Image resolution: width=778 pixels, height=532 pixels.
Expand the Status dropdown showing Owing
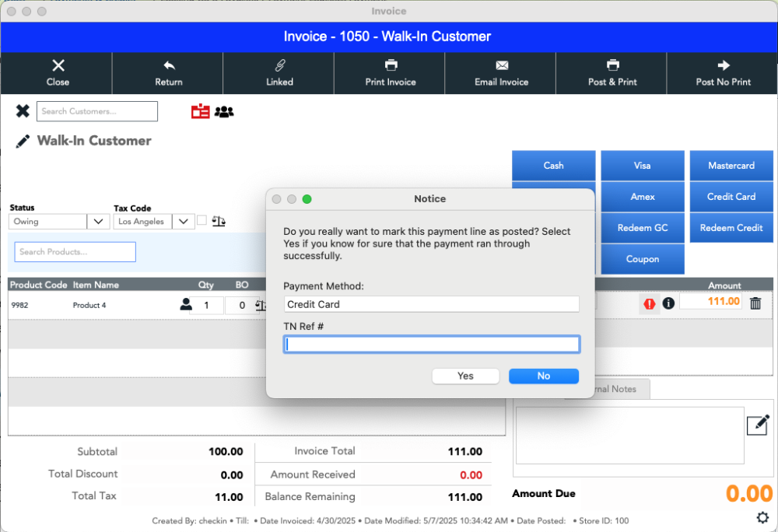tap(98, 222)
